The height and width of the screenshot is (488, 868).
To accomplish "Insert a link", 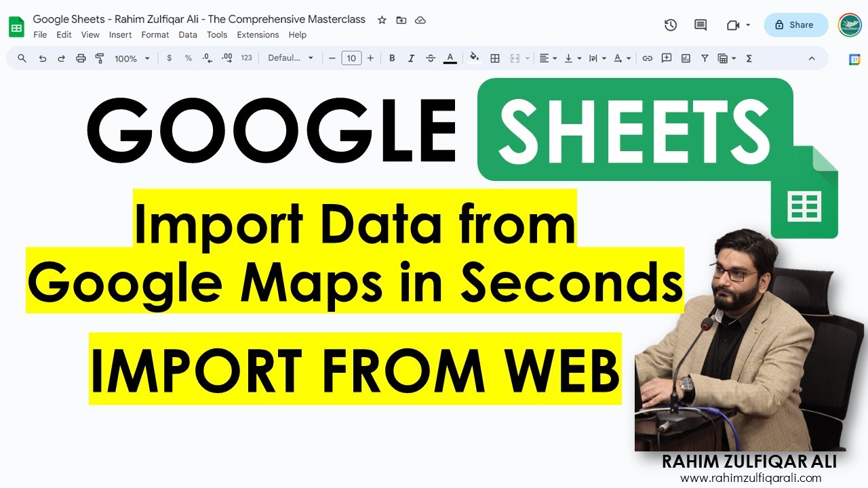I will (648, 58).
